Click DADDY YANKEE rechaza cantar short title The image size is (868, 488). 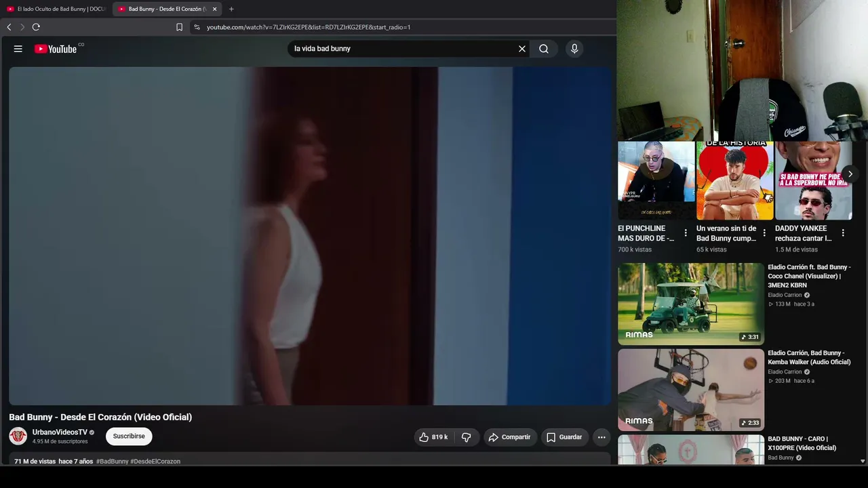(804, 233)
